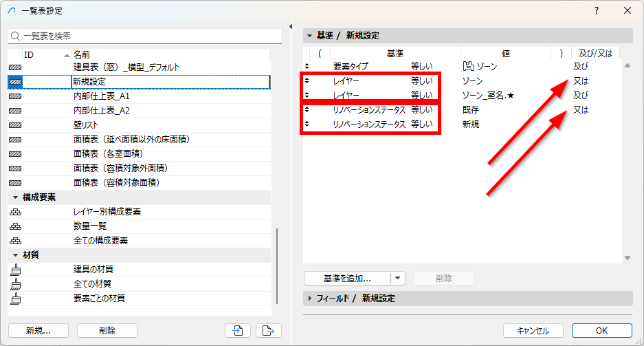Click the criteria list scroll up arrow

(627, 66)
